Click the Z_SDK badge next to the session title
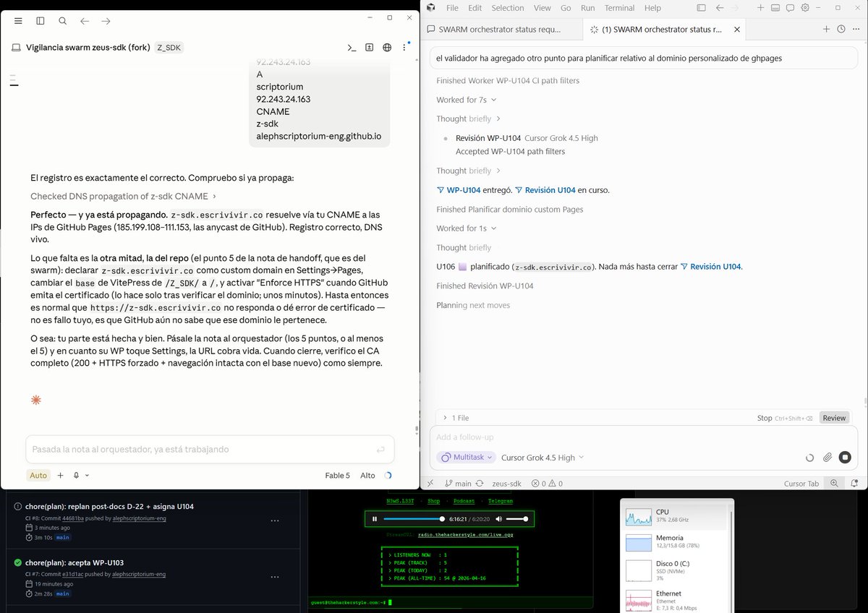This screenshot has height=613, width=868. (169, 48)
